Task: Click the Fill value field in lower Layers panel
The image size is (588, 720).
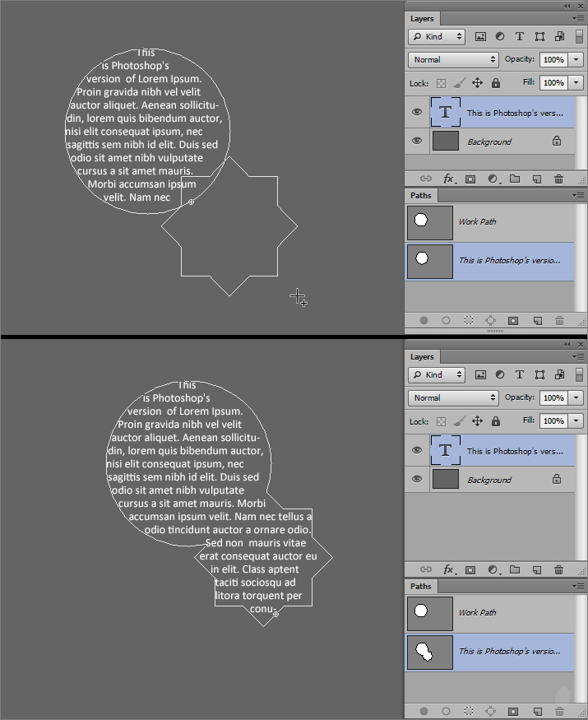Action: point(553,421)
